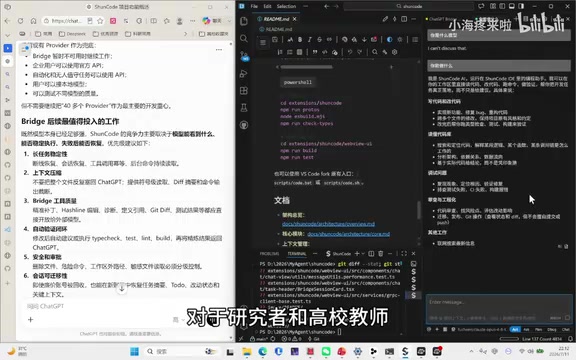Click the horizontal scrollbar above powershell block
576x360 pixels.
(x=307, y=67)
